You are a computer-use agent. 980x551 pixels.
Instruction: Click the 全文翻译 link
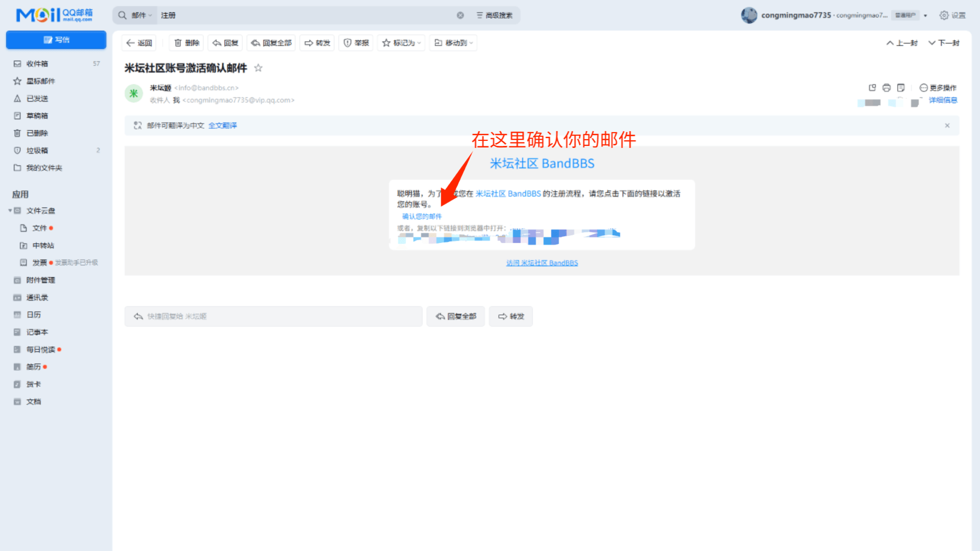pyautogui.click(x=223, y=126)
